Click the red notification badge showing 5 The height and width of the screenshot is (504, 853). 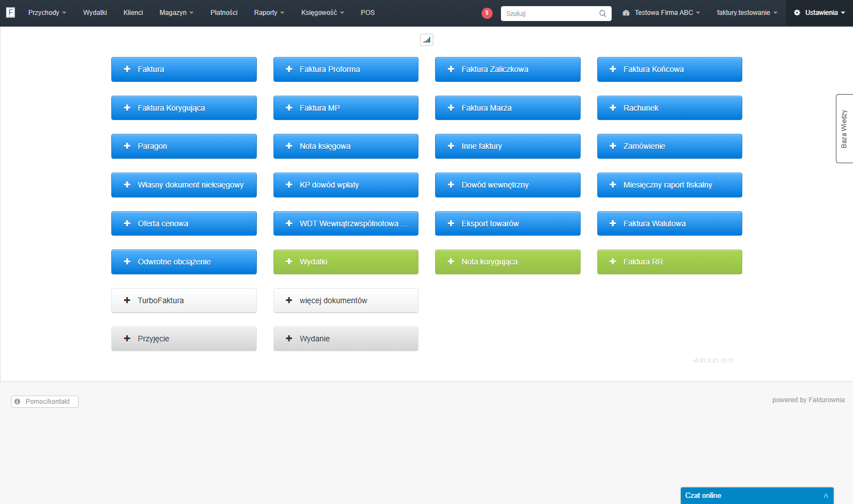click(487, 13)
